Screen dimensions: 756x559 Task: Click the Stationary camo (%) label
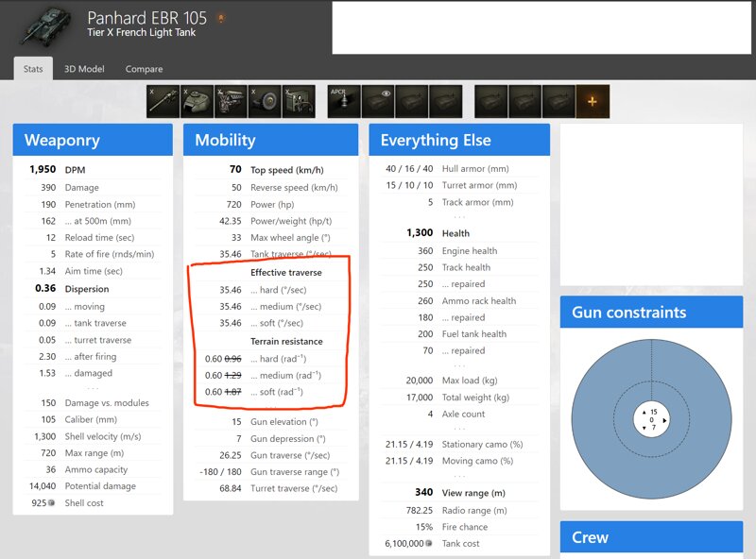click(x=482, y=445)
